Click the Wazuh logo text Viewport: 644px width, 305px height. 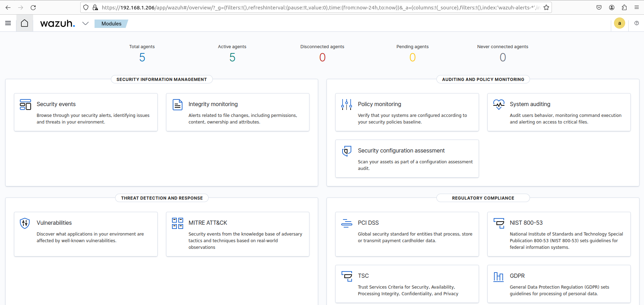coord(58,23)
